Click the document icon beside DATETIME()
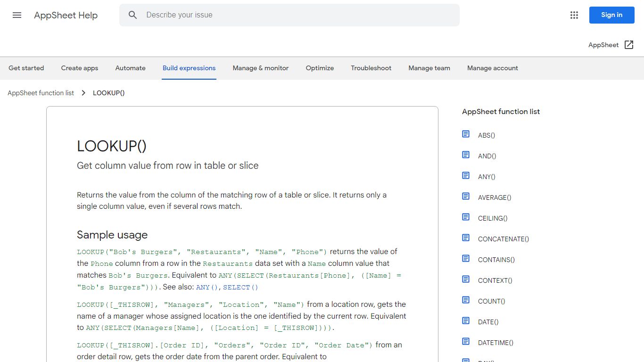The width and height of the screenshot is (644, 362). [466, 342]
